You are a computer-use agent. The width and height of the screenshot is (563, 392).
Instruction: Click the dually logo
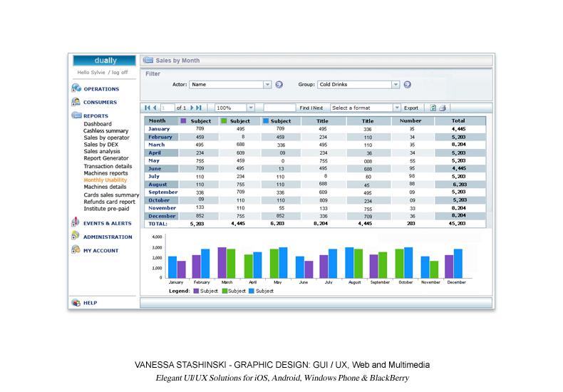pos(105,61)
